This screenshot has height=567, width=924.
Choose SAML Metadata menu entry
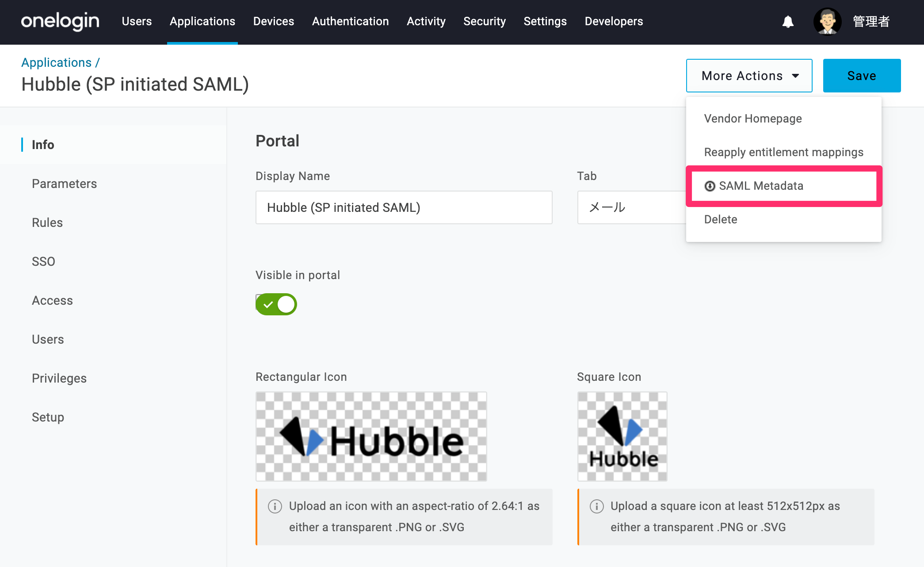point(784,186)
